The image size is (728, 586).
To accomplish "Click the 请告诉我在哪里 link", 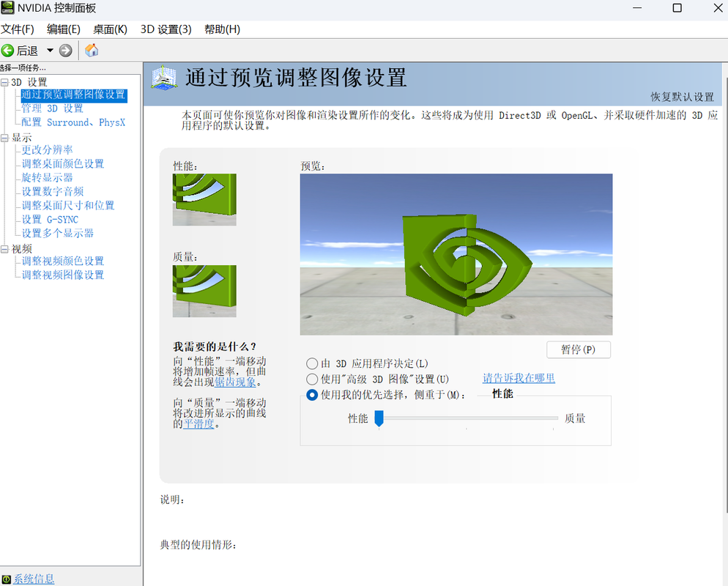I will 519,379.
